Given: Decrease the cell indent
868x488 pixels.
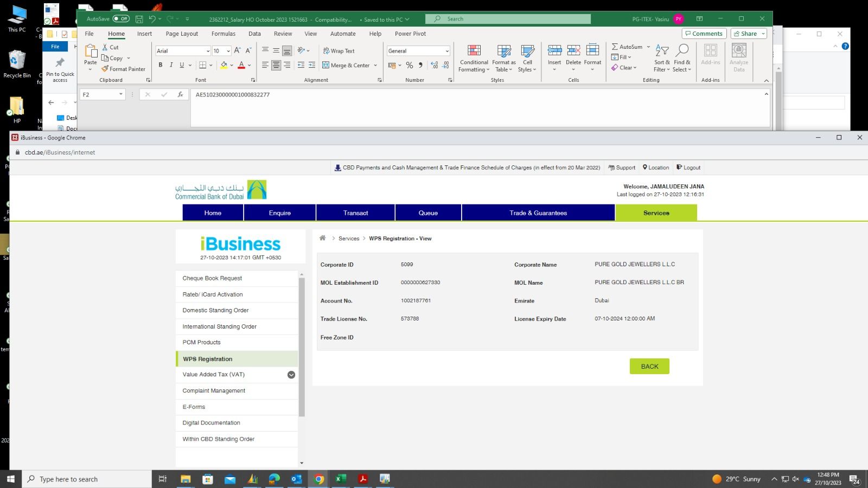Looking at the screenshot, I should (x=301, y=65).
